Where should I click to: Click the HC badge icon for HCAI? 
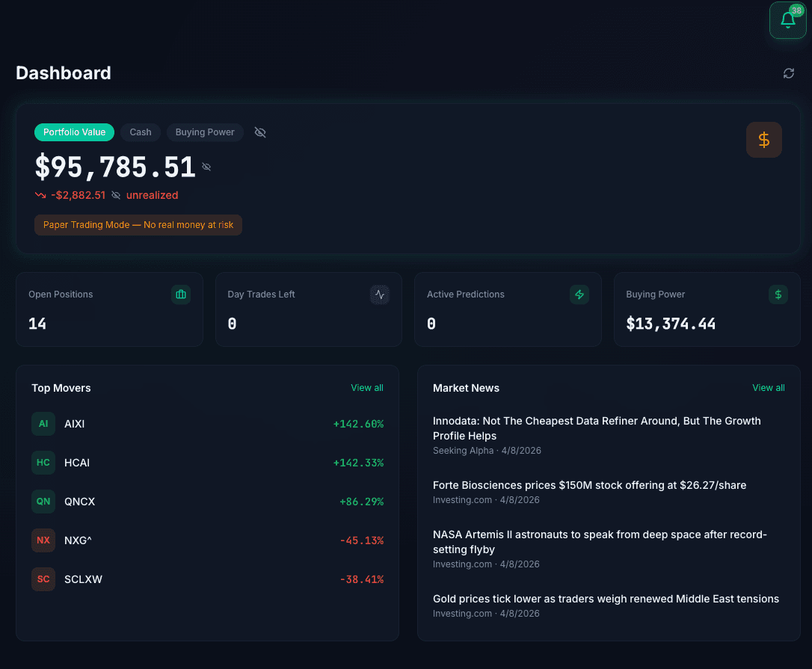43,463
